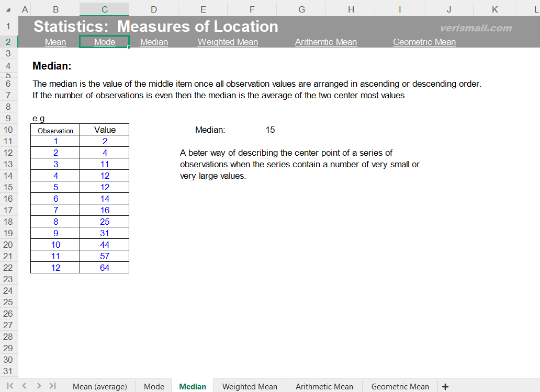Add a new worksheet with the plus button
Image resolution: width=540 pixels, height=392 pixels.
445,386
